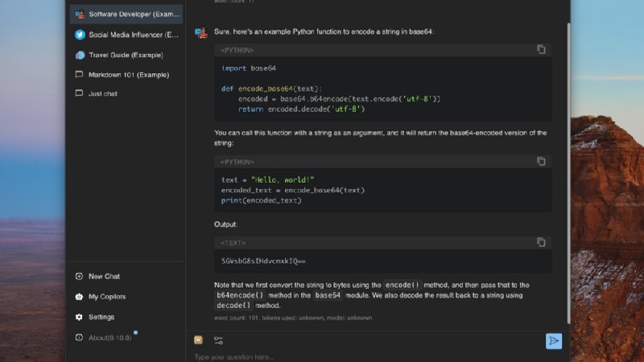Image resolution: width=644 pixels, height=362 pixels.
Task: Click the 'import base64' code line
Action: click(249, 68)
